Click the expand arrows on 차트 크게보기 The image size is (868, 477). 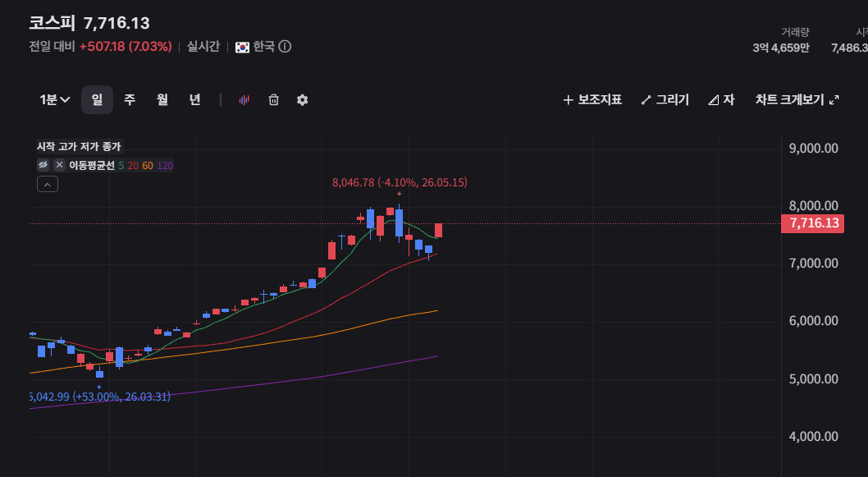(x=834, y=99)
